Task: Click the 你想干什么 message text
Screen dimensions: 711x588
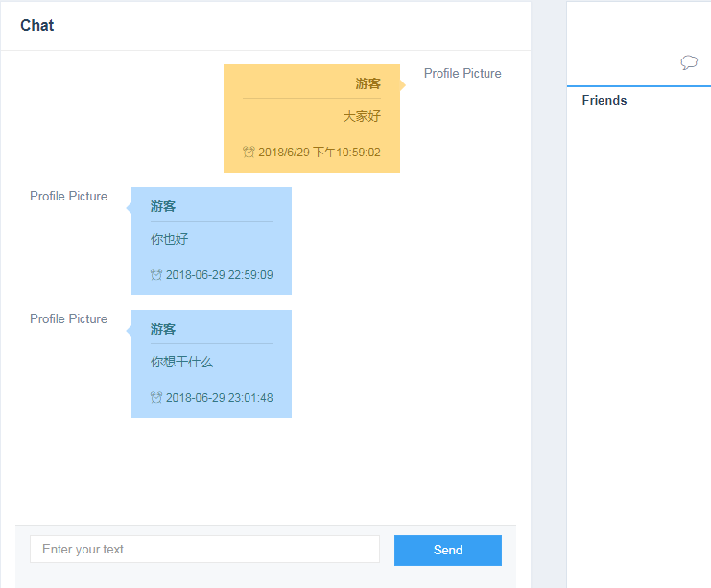Action: pyautogui.click(x=181, y=362)
